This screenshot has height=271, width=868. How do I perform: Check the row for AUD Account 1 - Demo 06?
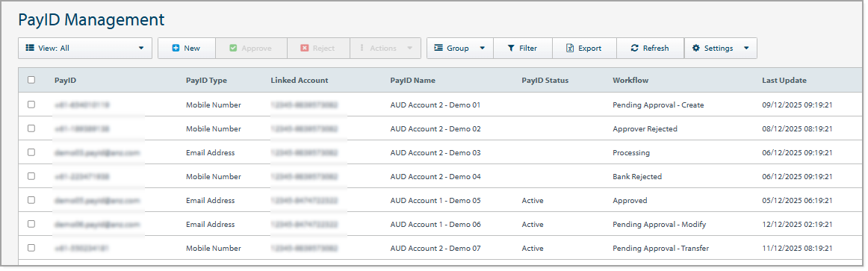coord(31,224)
